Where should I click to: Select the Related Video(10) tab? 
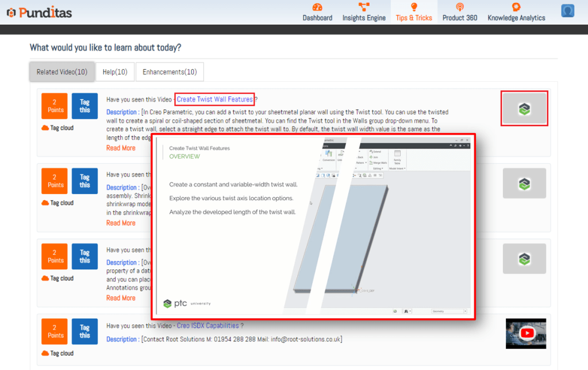62,72
